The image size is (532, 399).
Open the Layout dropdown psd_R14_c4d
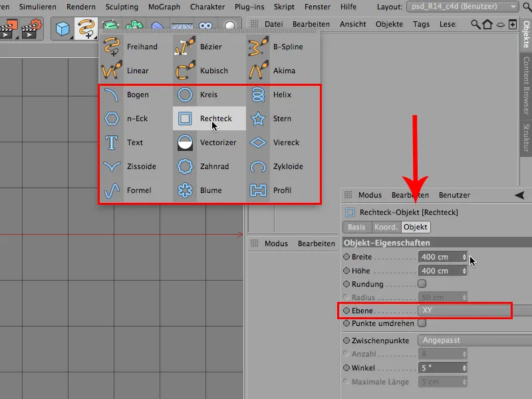[462, 7]
